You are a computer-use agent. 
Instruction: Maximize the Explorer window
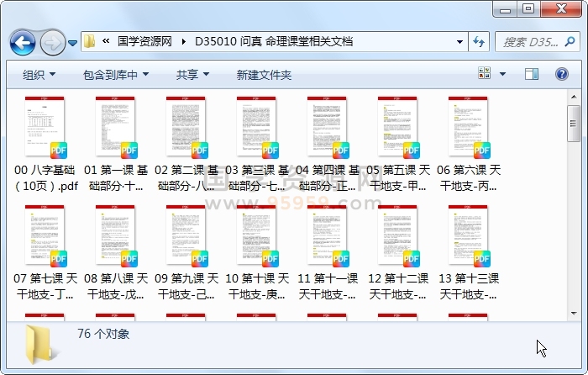point(528,8)
